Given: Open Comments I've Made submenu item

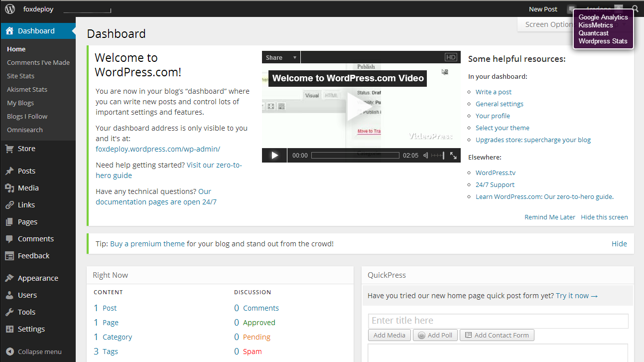Looking at the screenshot, I should point(38,62).
